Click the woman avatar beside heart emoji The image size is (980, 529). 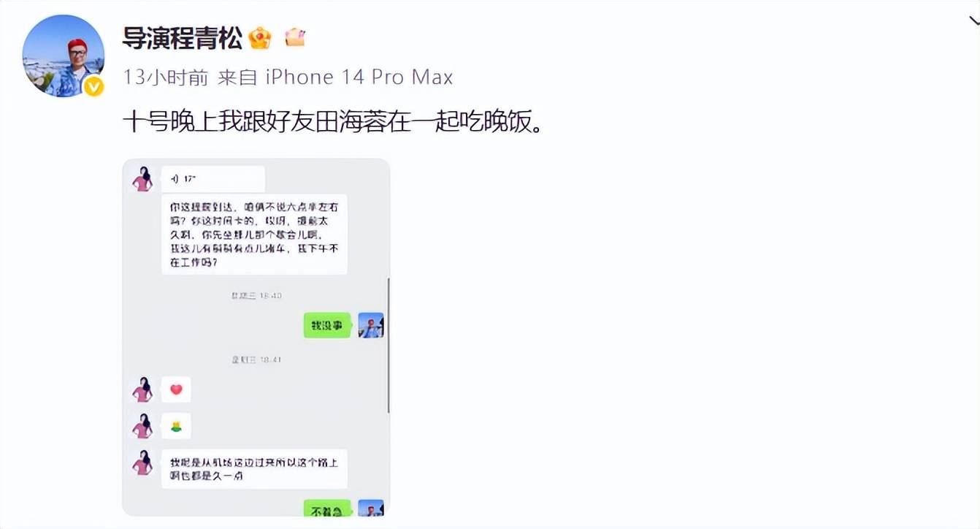pyautogui.click(x=143, y=389)
